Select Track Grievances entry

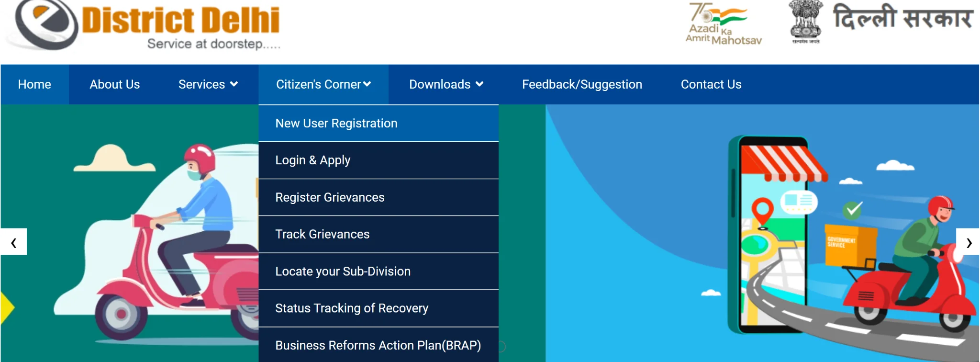322,234
